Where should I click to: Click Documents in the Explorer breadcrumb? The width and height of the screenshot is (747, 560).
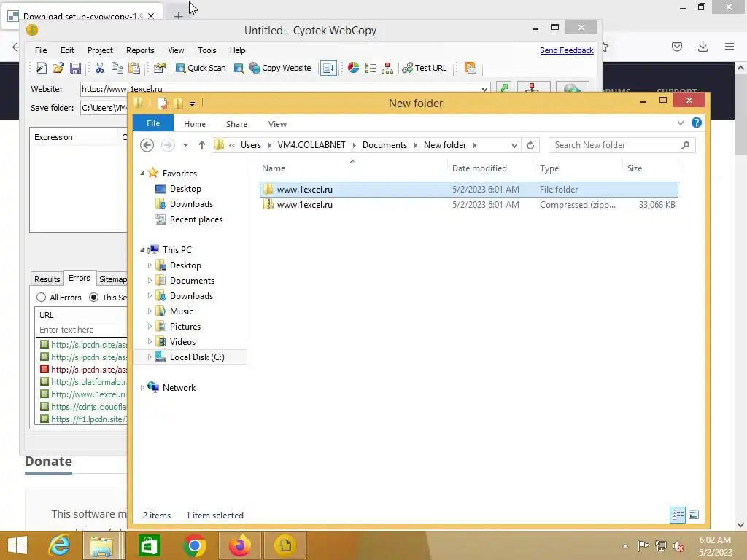pos(384,145)
